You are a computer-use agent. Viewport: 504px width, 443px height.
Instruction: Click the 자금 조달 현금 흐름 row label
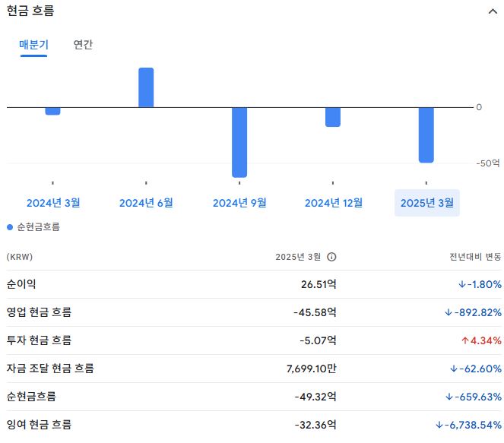[50, 369]
